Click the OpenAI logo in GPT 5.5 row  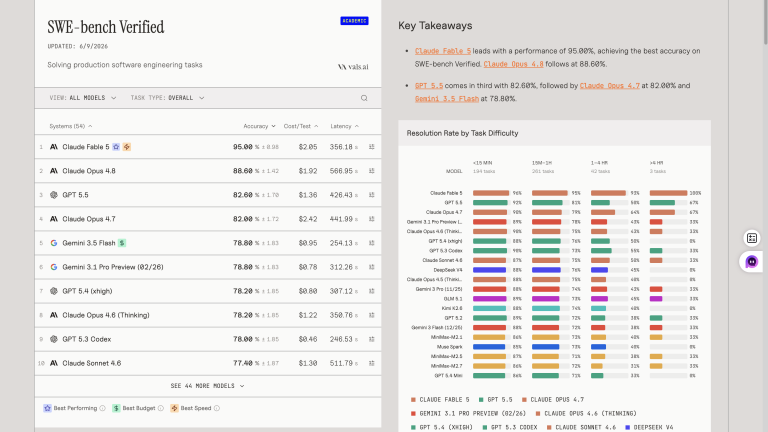coord(54,195)
